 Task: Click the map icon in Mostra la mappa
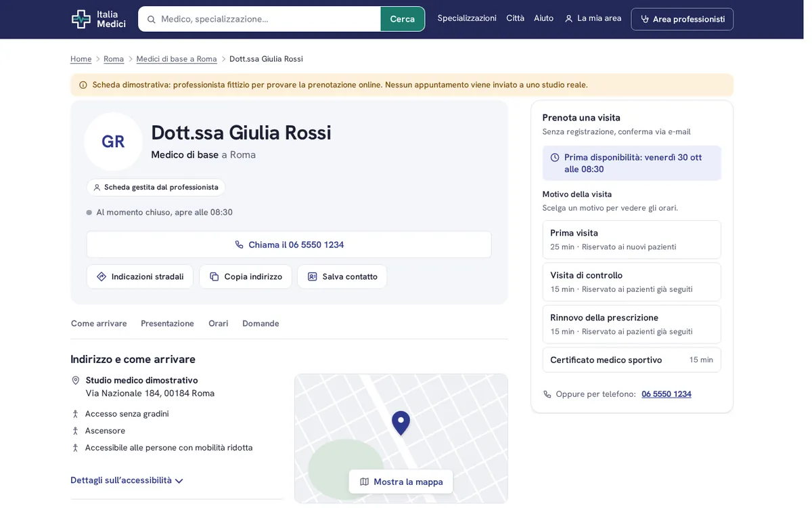(364, 482)
